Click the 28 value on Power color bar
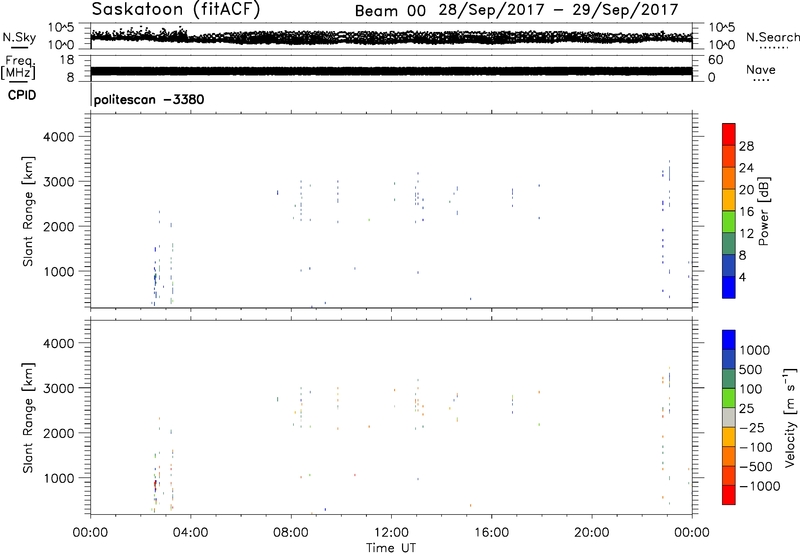This screenshot has height=554, width=800. tap(746, 146)
